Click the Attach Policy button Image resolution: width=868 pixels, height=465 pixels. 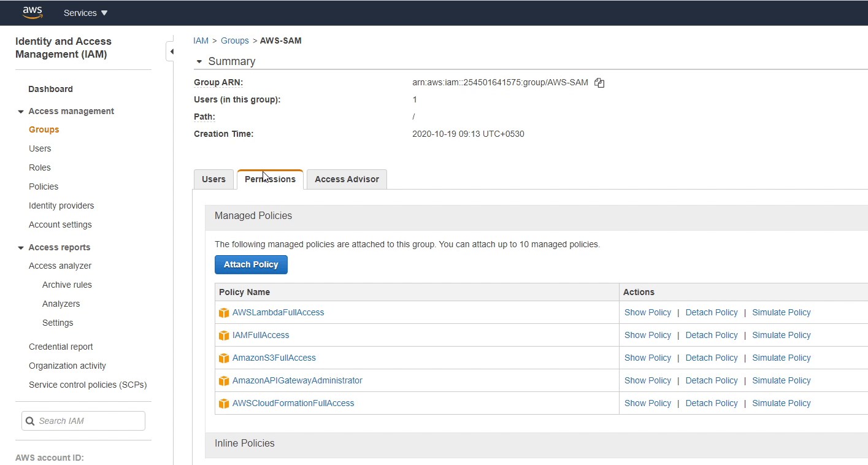coord(251,264)
